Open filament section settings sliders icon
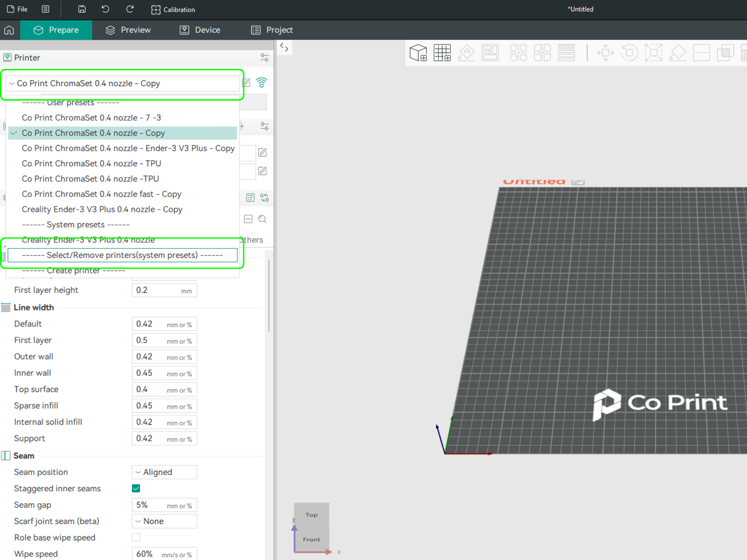Image resolution: width=747 pixels, height=560 pixels. click(x=264, y=127)
